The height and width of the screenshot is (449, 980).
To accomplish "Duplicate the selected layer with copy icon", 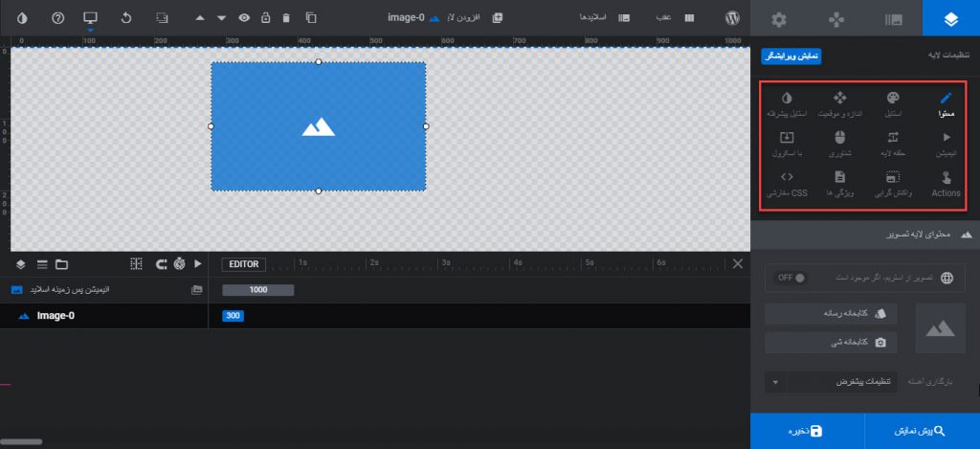I will (x=311, y=18).
